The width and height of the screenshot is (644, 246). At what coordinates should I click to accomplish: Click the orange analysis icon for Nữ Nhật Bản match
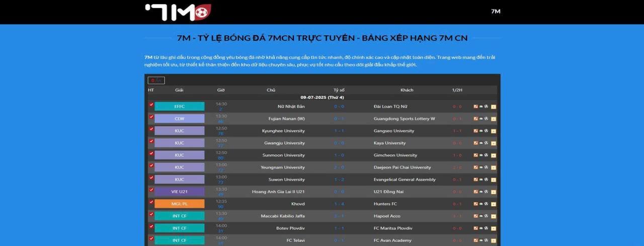[475, 106]
